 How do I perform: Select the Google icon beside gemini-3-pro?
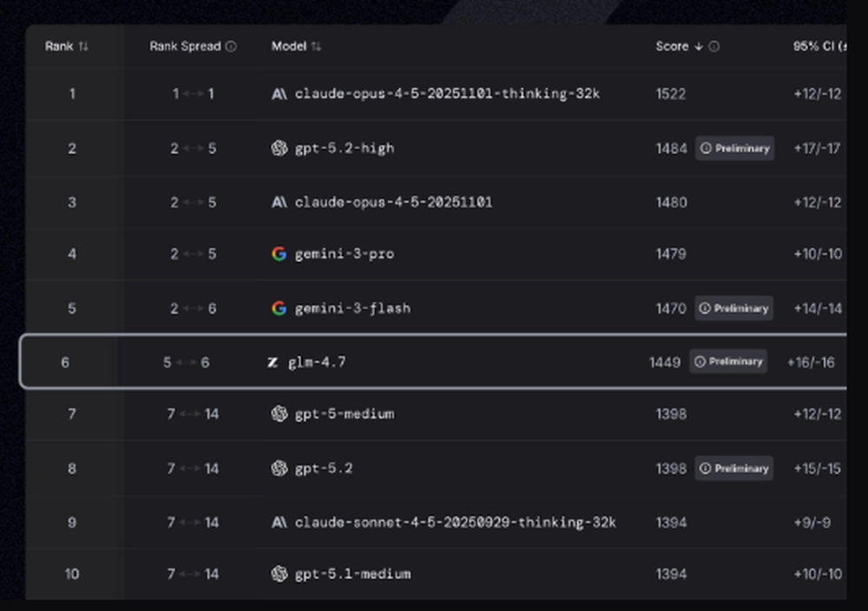tap(279, 253)
